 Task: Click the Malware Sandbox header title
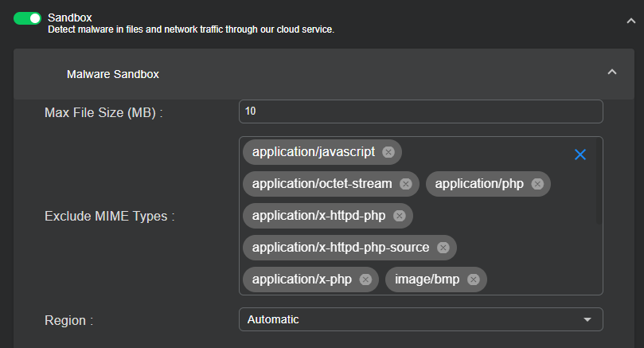tap(113, 74)
